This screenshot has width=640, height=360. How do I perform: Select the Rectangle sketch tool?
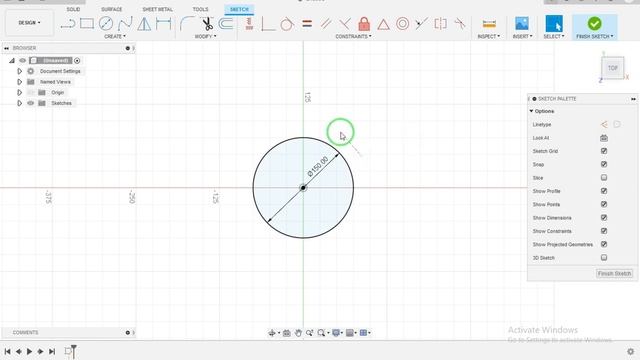pos(87,24)
